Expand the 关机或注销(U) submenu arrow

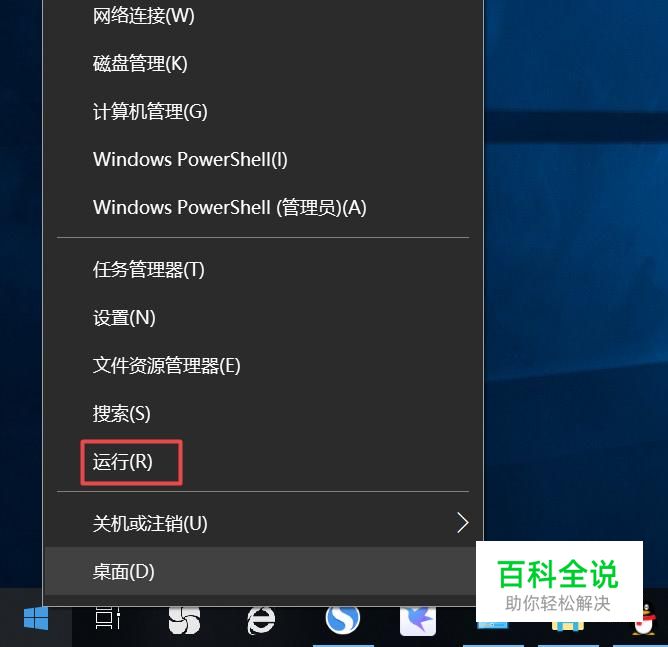click(463, 523)
